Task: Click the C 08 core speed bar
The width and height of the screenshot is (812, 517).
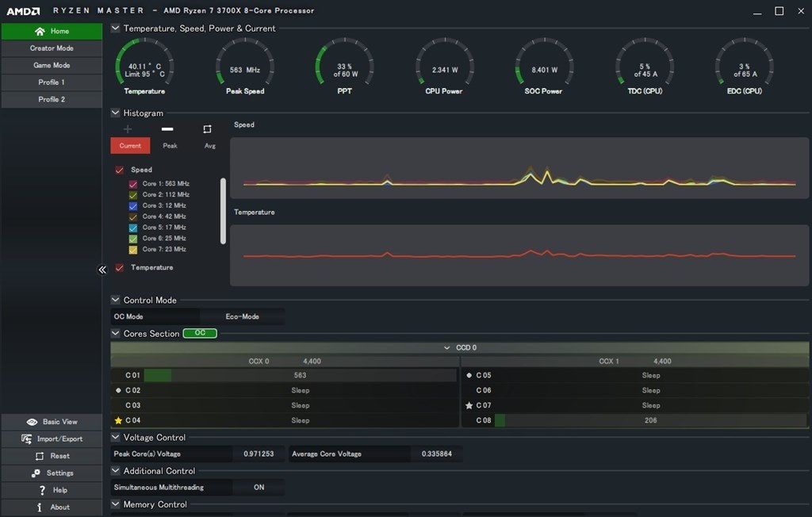Action: 651,420
